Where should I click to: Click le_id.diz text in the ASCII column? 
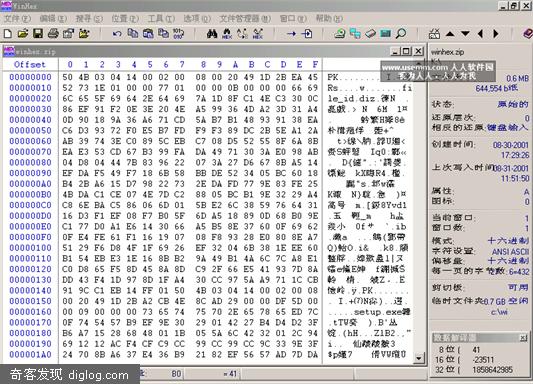click(351, 99)
